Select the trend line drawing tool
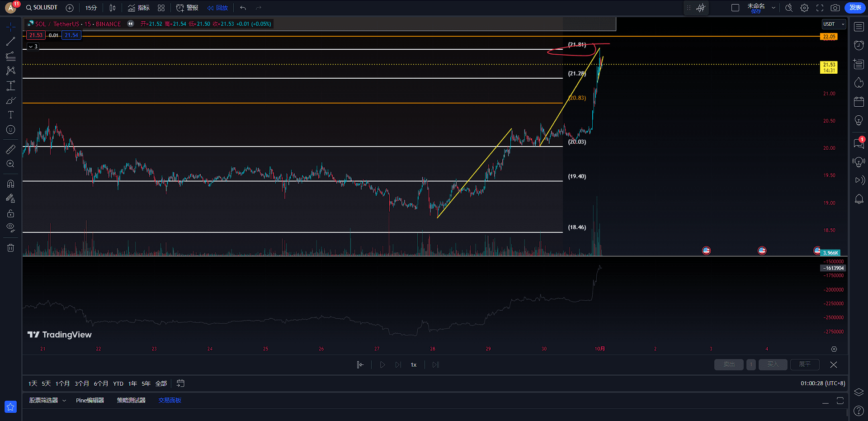This screenshot has width=868, height=421. point(10,42)
